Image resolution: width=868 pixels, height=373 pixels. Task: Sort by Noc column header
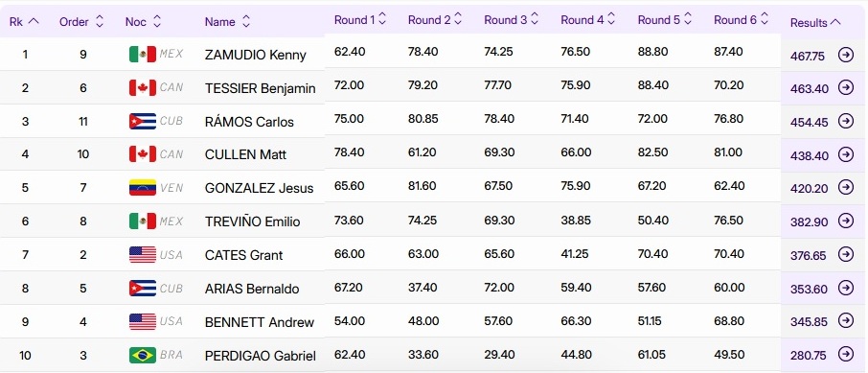pyautogui.click(x=143, y=22)
